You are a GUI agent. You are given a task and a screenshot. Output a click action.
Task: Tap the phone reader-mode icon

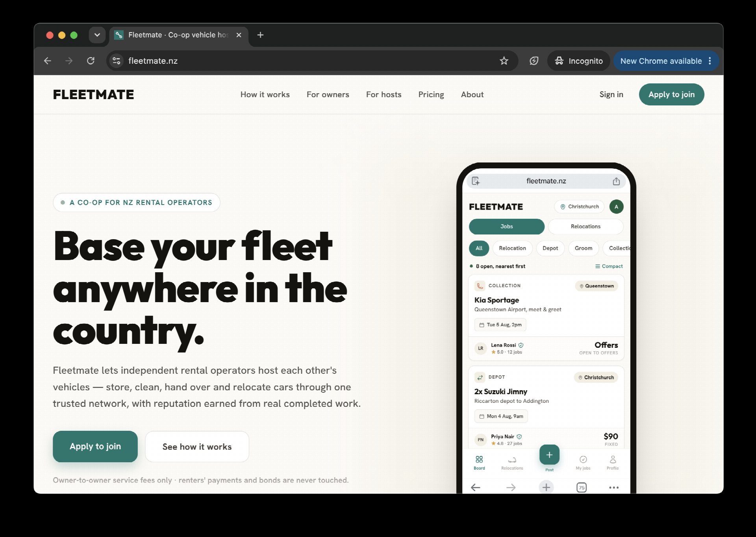pyautogui.click(x=476, y=181)
